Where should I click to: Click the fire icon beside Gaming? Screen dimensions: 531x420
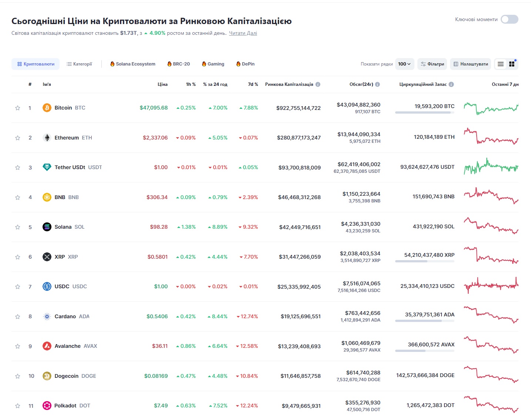click(204, 64)
